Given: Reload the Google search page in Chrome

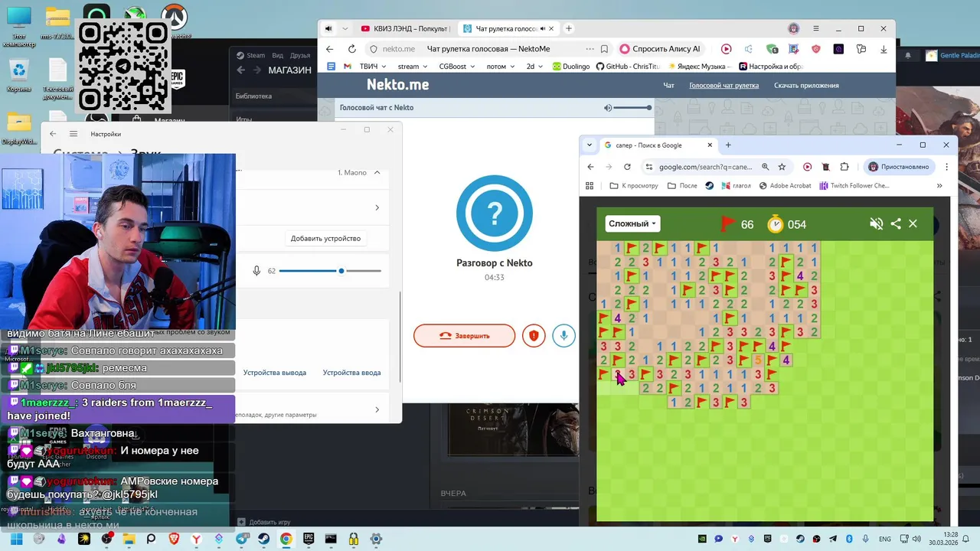Looking at the screenshot, I should [x=627, y=167].
